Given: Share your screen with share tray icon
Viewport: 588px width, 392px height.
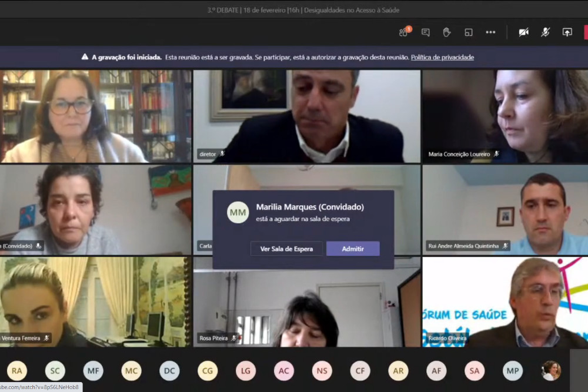Looking at the screenshot, I should [567, 32].
